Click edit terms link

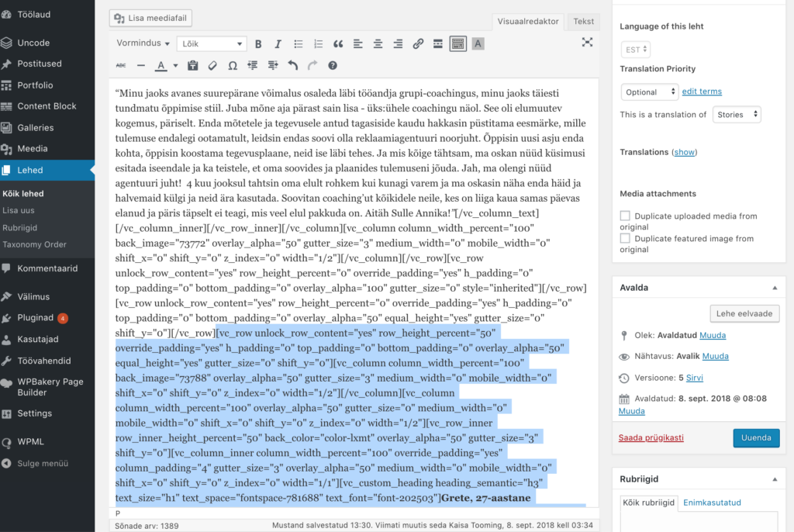pyautogui.click(x=702, y=92)
